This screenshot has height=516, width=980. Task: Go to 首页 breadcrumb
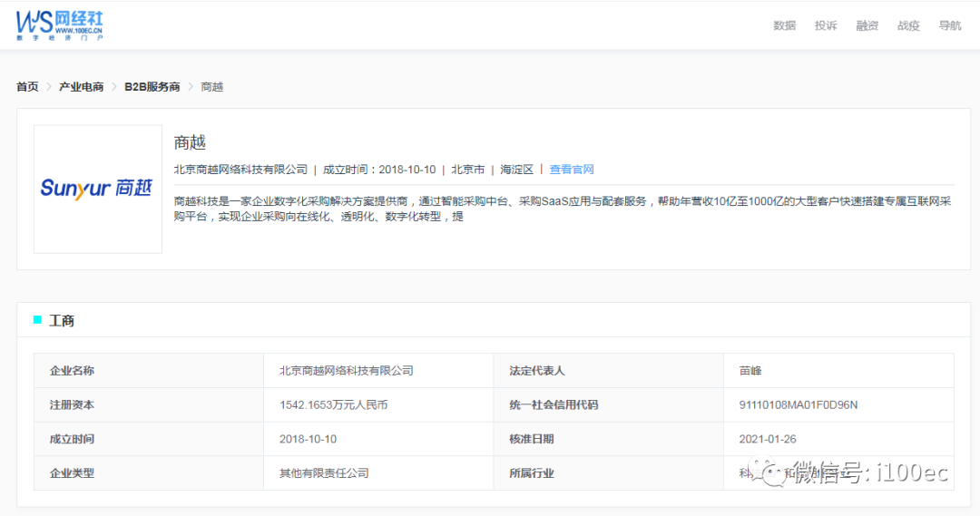click(x=27, y=87)
